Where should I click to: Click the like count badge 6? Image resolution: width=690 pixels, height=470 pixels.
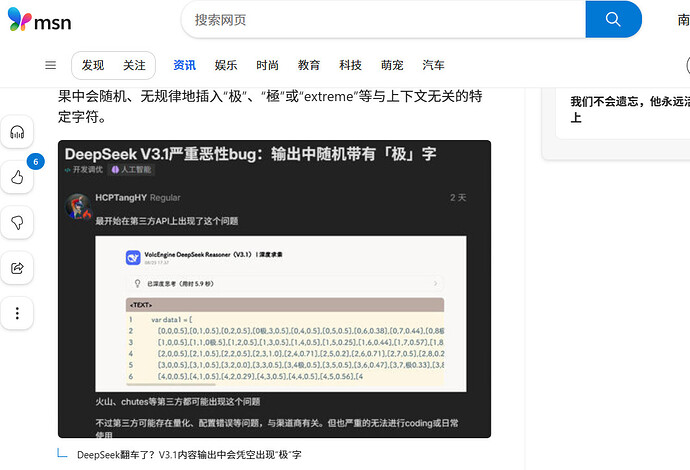pos(36,162)
